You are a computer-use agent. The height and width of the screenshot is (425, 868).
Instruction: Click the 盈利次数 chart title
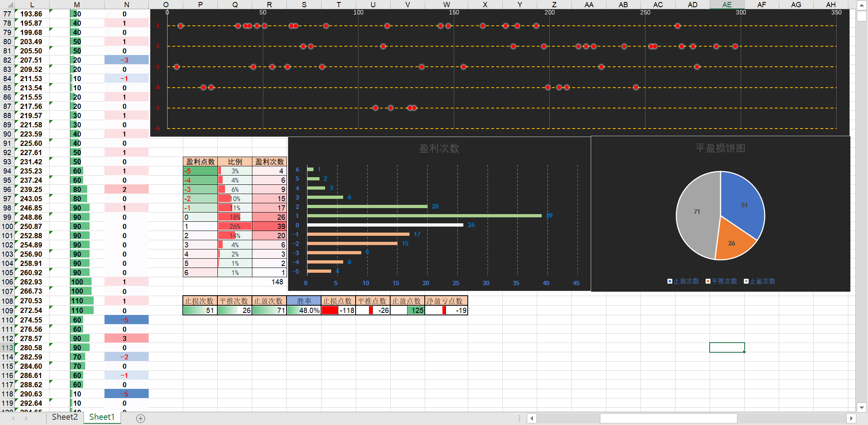pos(439,148)
